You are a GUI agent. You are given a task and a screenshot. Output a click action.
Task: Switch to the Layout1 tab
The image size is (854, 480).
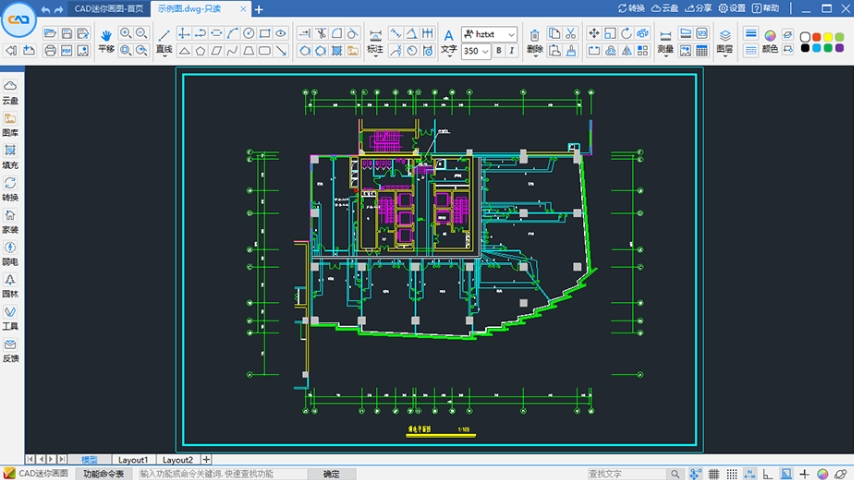132,459
